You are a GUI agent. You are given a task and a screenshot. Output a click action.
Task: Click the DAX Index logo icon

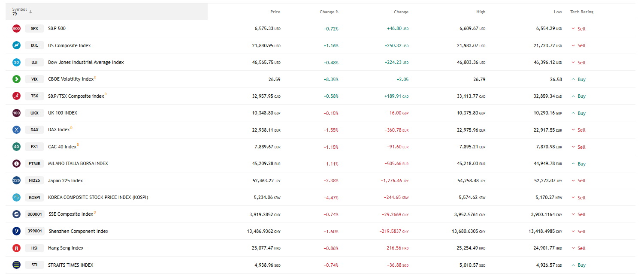point(16,130)
